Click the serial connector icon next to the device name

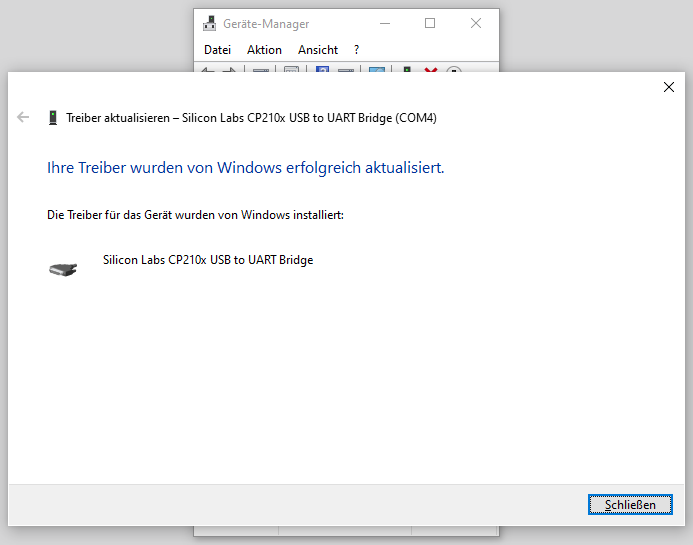point(63,269)
